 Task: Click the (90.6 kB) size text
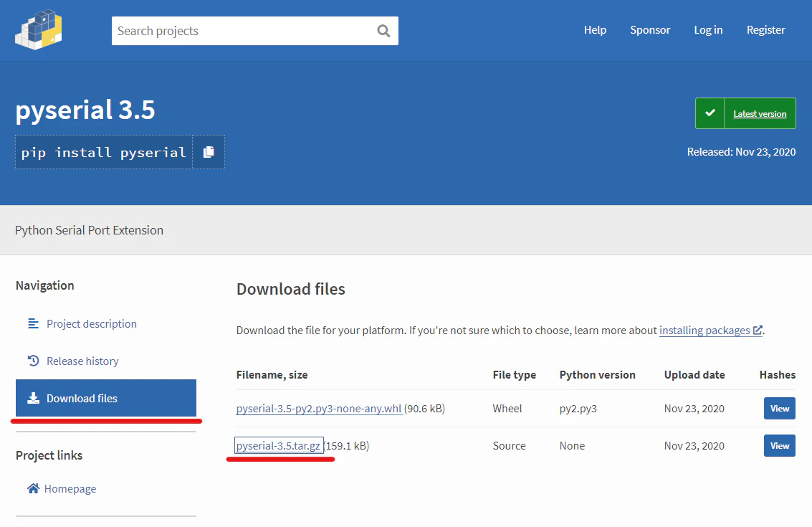(424, 408)
